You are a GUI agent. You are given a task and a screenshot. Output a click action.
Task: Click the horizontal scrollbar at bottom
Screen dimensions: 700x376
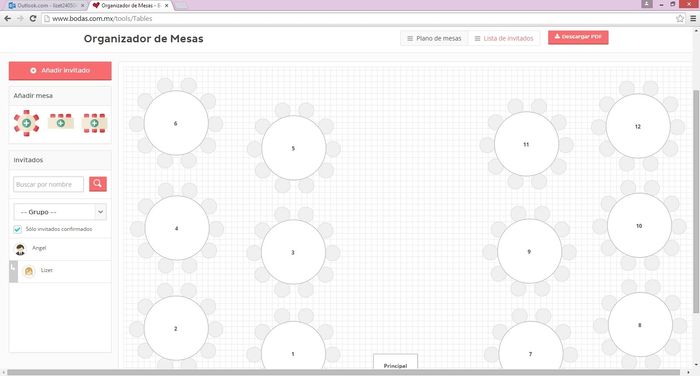343,372
